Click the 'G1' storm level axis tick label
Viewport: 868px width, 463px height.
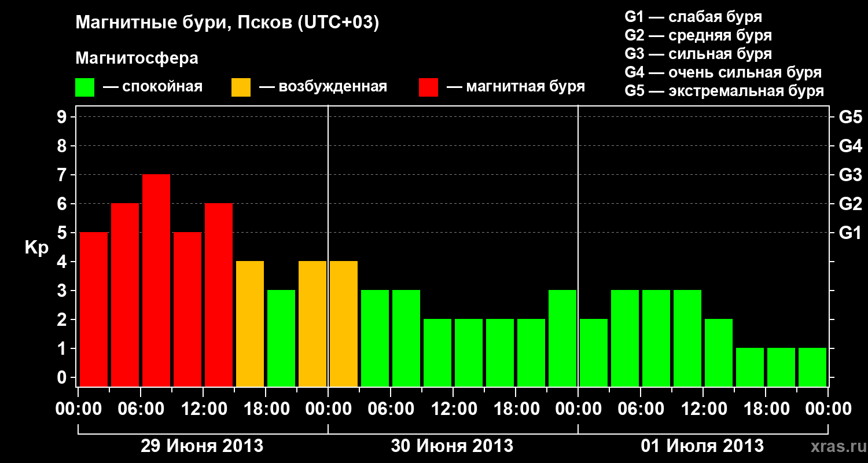click(851, 233)
